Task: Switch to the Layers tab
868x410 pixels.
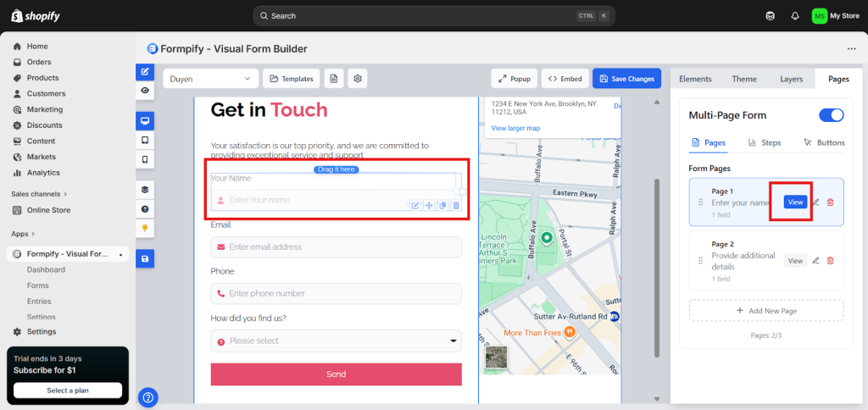Action: pos(791,79)
